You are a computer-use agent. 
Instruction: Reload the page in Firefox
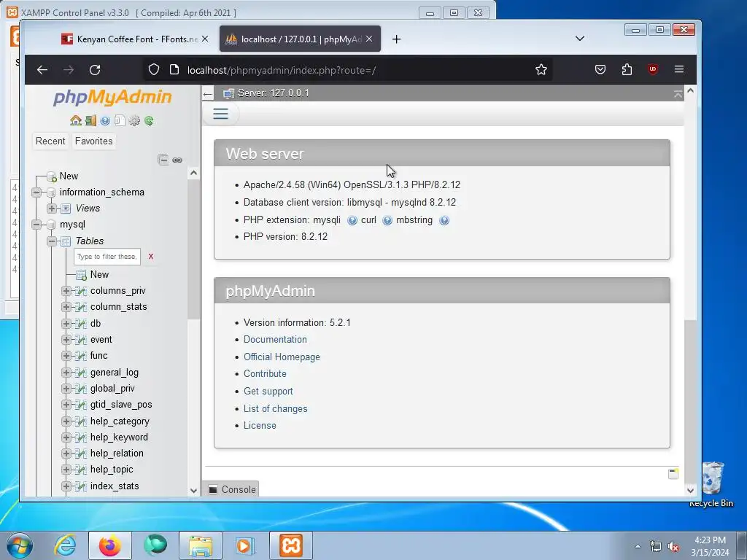(x=95, y=70)
